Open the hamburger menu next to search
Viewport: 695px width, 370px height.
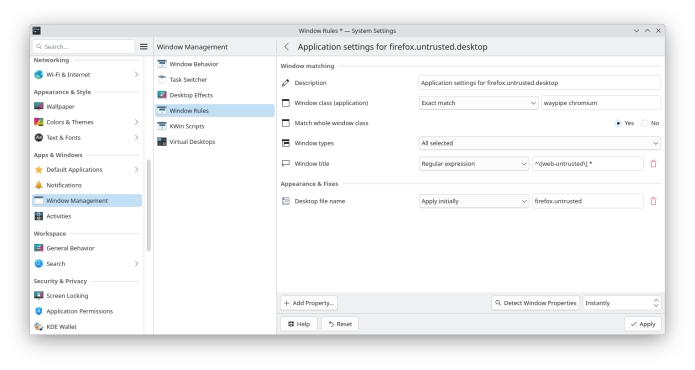click(x=144, y=47)
